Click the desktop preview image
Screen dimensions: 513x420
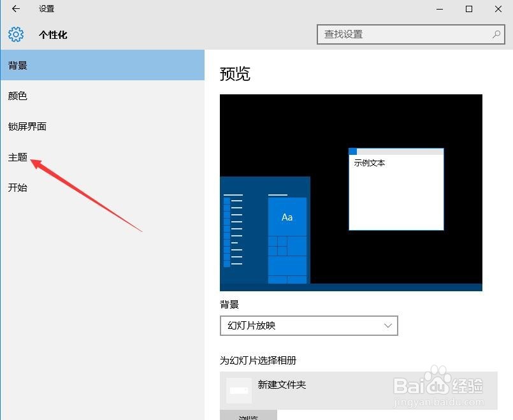tap(350, 191)
